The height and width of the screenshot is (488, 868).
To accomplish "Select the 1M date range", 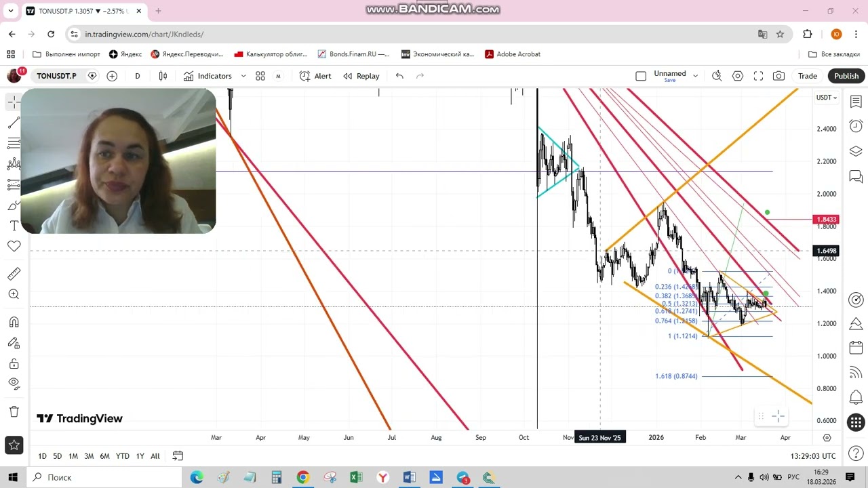I will click(73, 456).
